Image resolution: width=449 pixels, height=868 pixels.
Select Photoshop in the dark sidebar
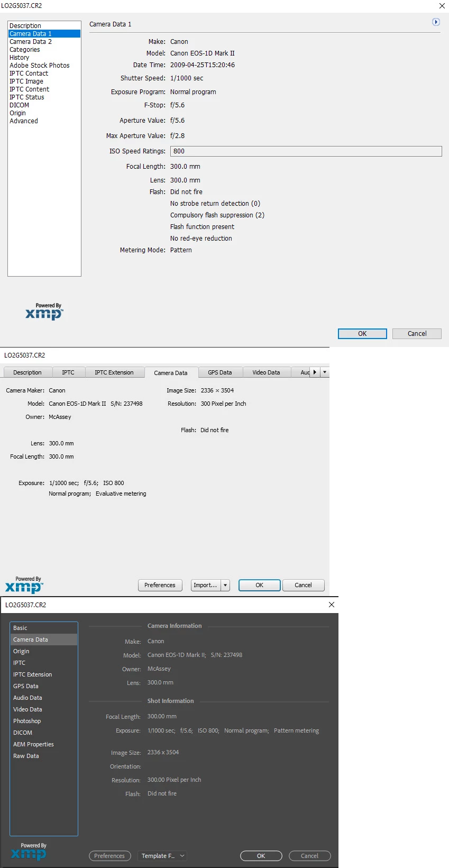pos(44,721)
